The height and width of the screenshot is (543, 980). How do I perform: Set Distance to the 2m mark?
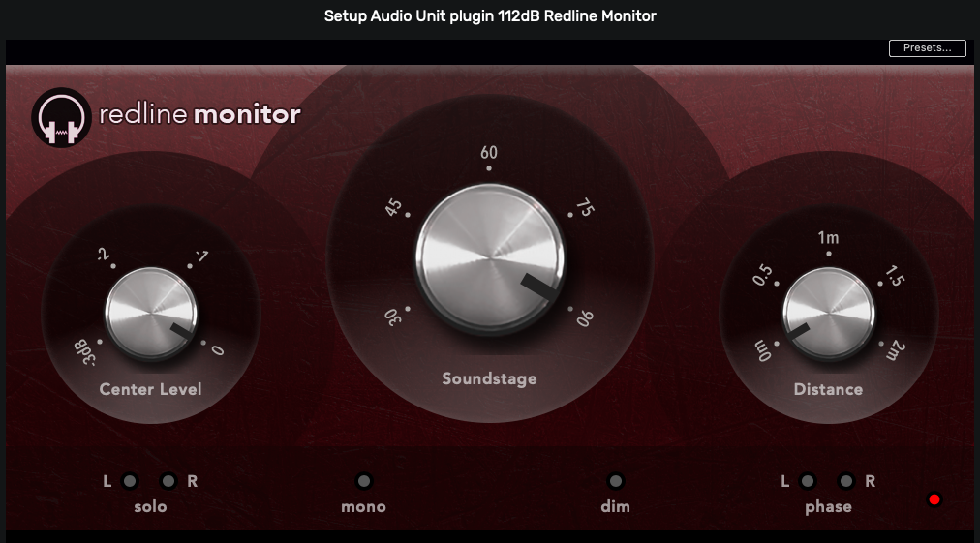click(x=896, y=350)
